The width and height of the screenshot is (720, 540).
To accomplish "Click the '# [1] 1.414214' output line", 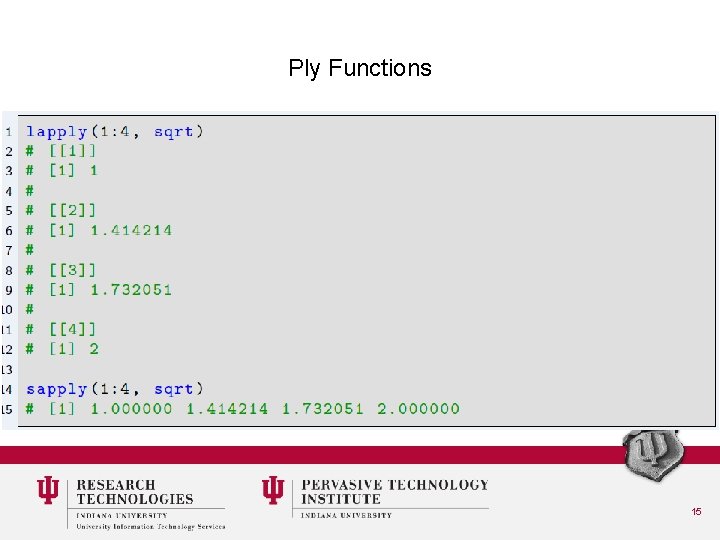I will [x=99, y=230].
